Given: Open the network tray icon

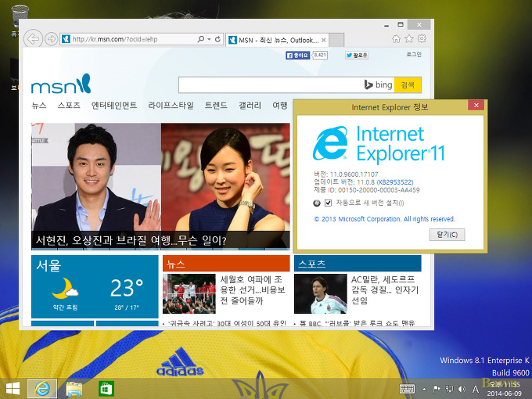Looking at the screenshot, I should click(x=449, y=389).
